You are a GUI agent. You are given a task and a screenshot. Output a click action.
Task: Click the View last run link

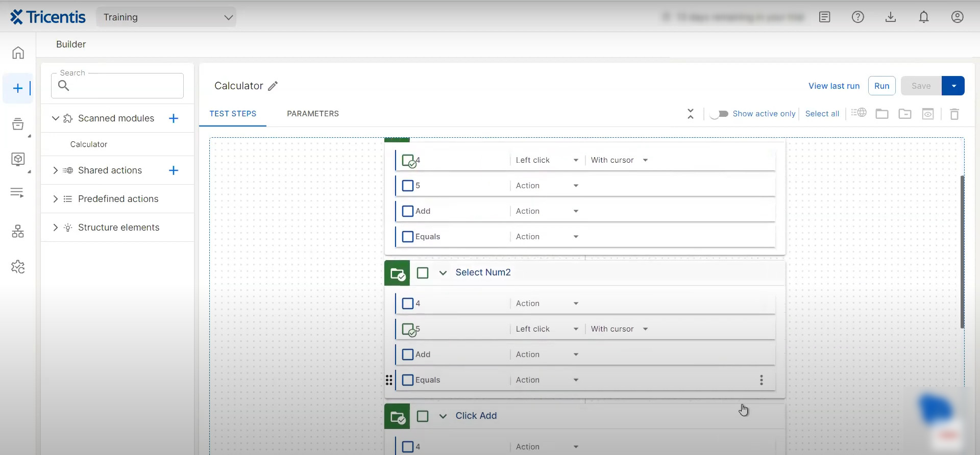click(834, 86)
